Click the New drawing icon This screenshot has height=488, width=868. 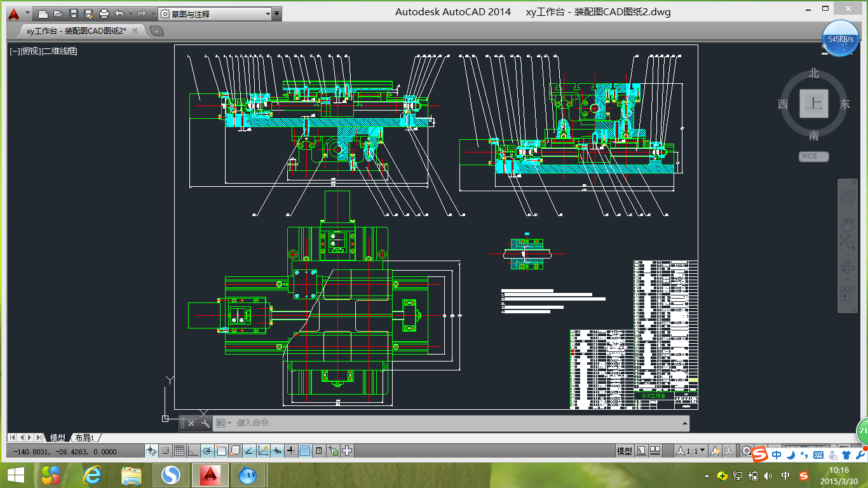[x=43, y=13]
